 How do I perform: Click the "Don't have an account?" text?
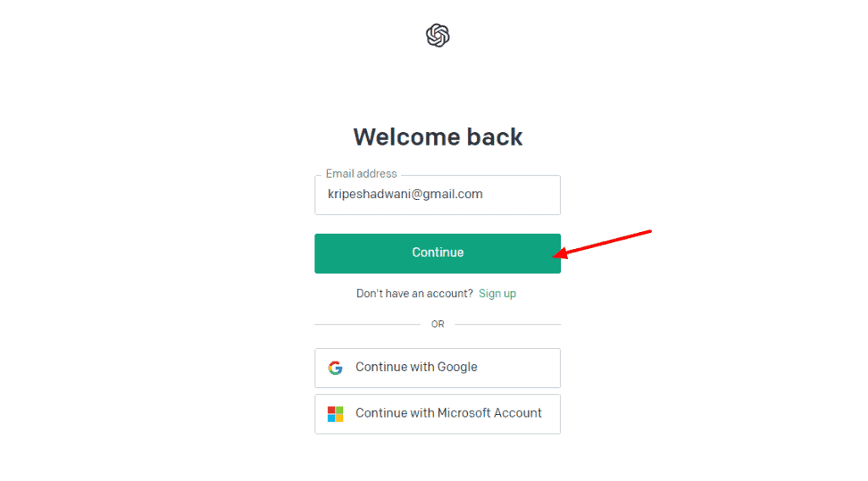coord(415,293)
